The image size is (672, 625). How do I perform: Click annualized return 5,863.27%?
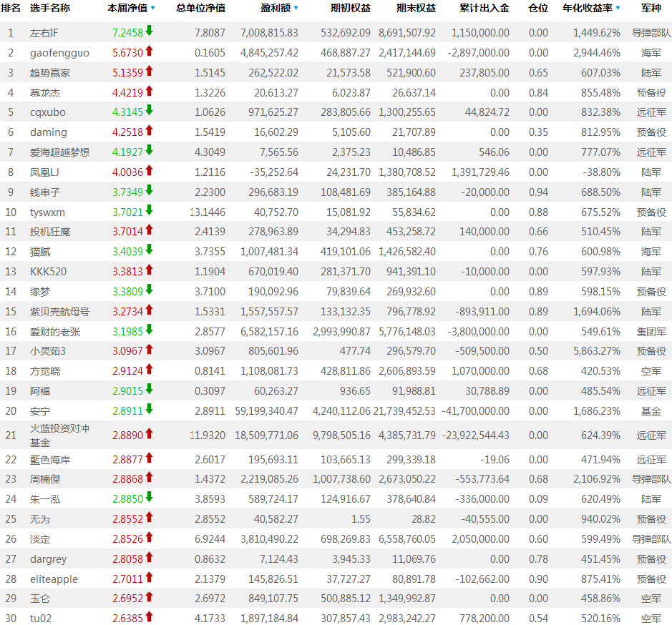[597, 351]
